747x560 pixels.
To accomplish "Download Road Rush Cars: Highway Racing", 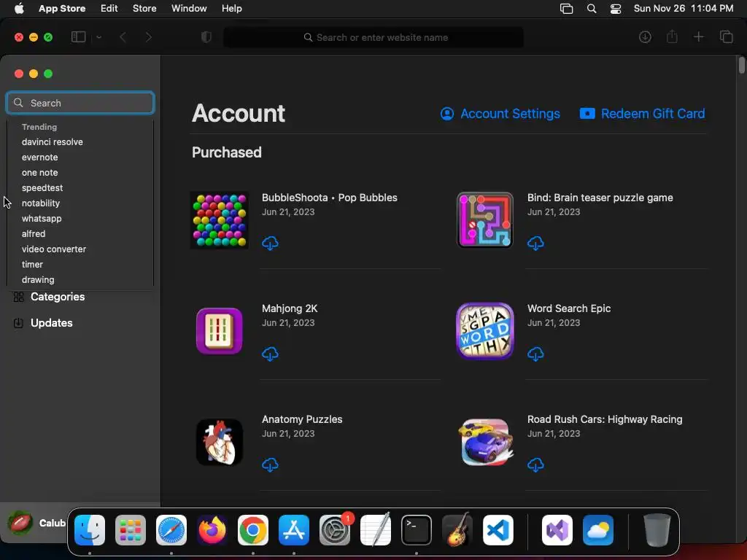I will 535,464.
